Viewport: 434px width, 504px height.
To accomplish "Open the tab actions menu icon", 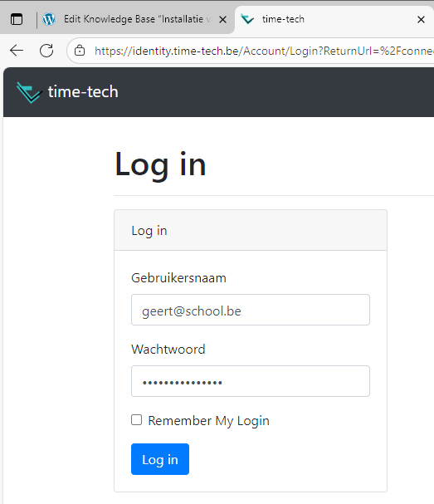I will 17,19.
